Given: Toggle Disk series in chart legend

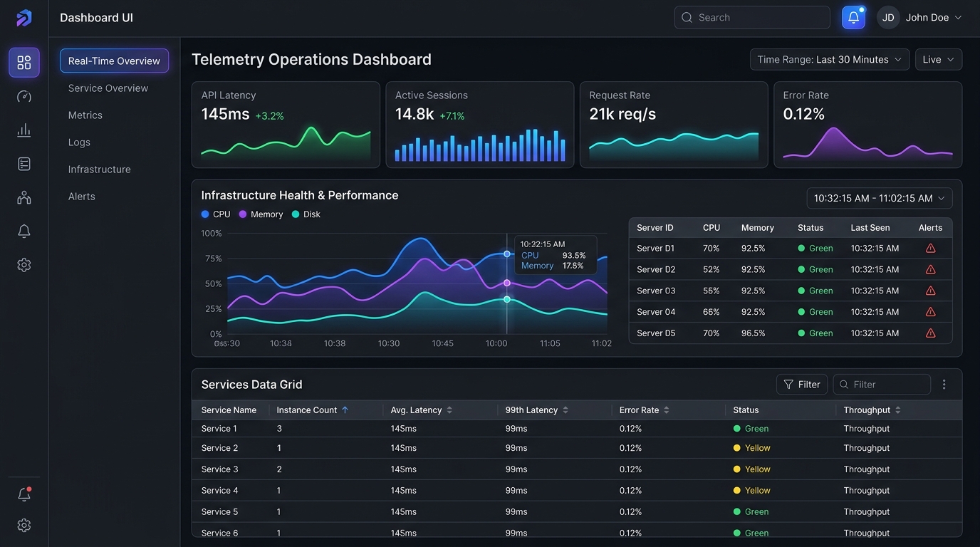Looking at the screenshot, I should click(x=306, y=214).
